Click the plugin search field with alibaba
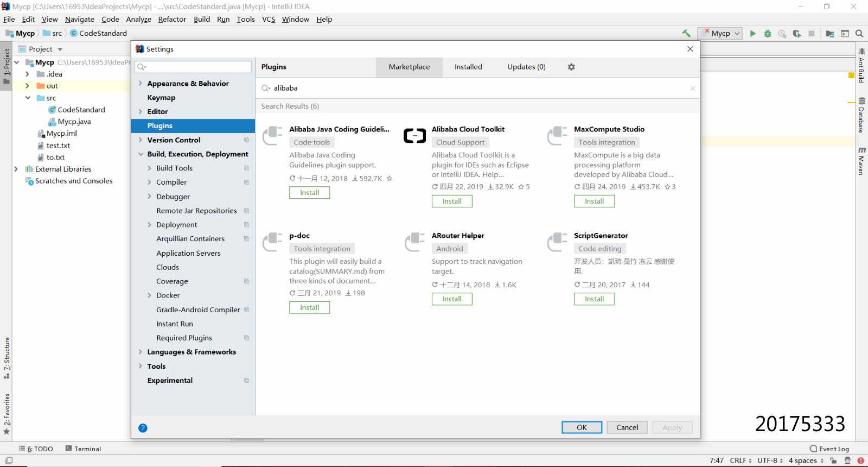 (x=477, y=88)
